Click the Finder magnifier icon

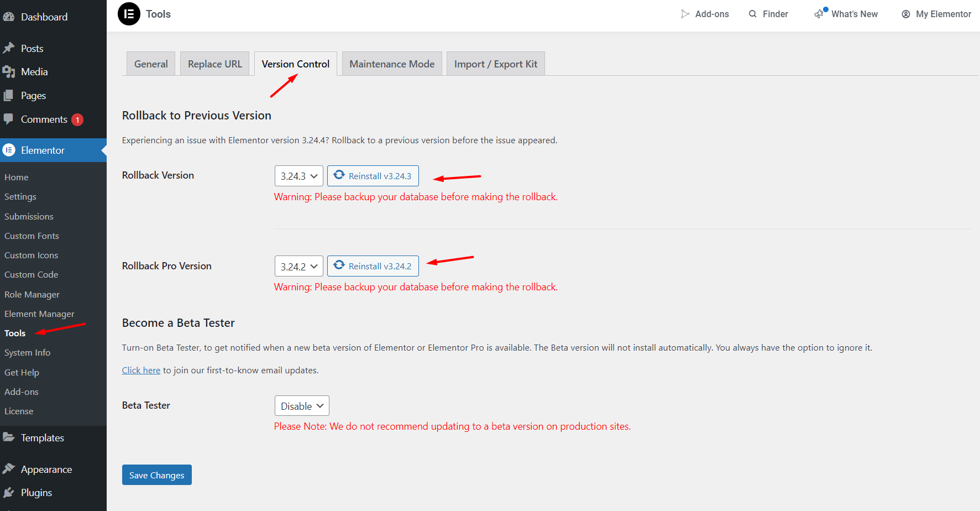coord(753,14)
